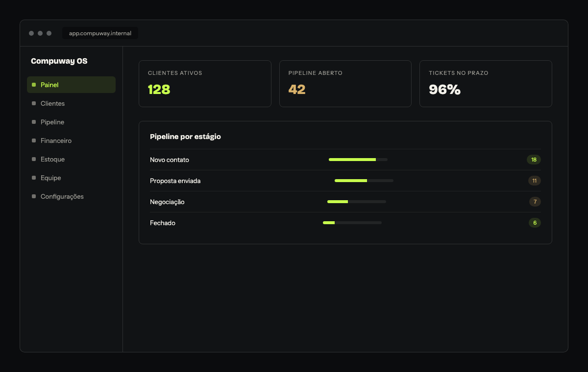Click the 18 count badge
Screen dimensions: 588x372
pyautogui.click(x=534, y=160)
